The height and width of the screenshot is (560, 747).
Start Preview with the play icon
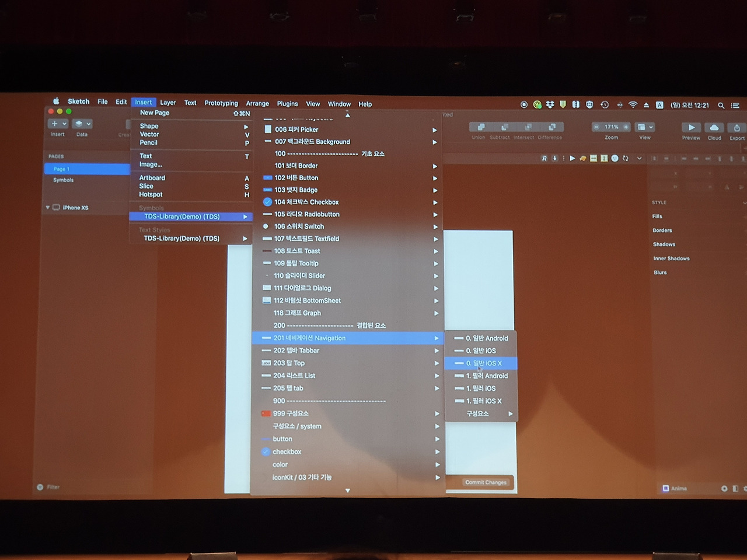pos(692,128)
